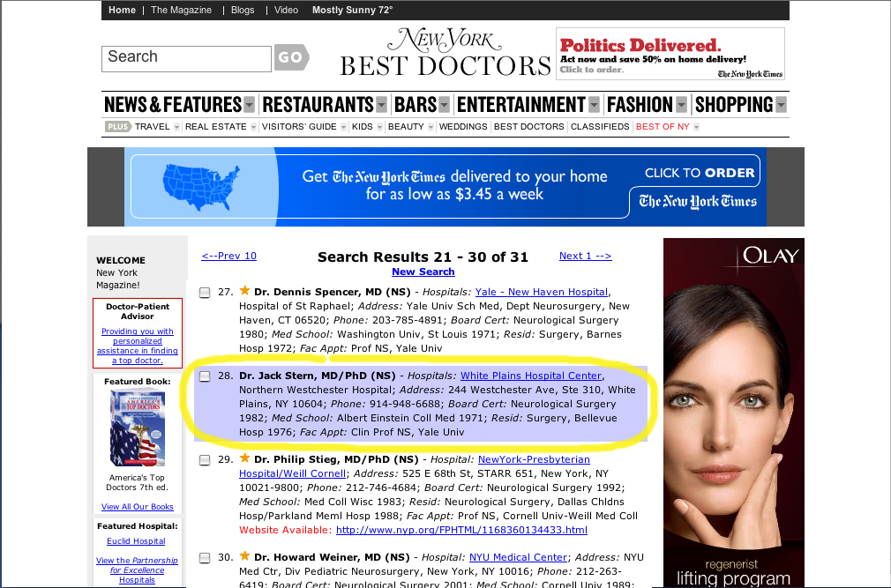Expand the Shopping dropdown arrow

(x=782, y=105)
